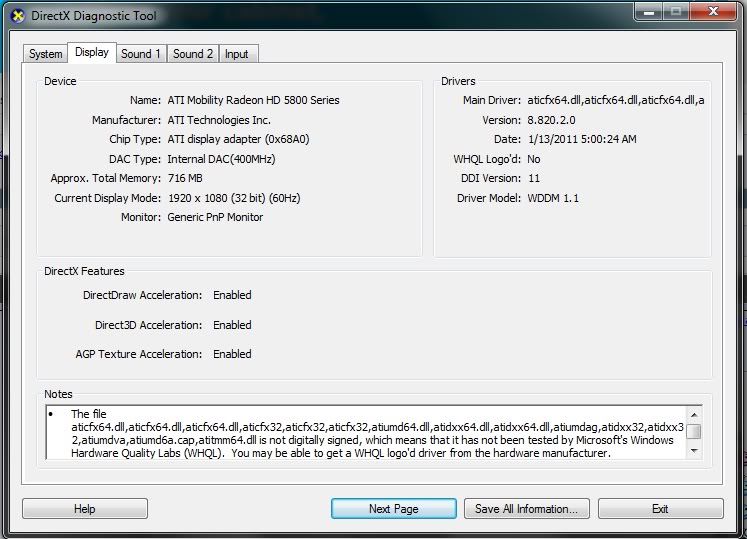747x539 pixels.
Task: Click the Notes scrollbar thumb
Action: [694, 431]
